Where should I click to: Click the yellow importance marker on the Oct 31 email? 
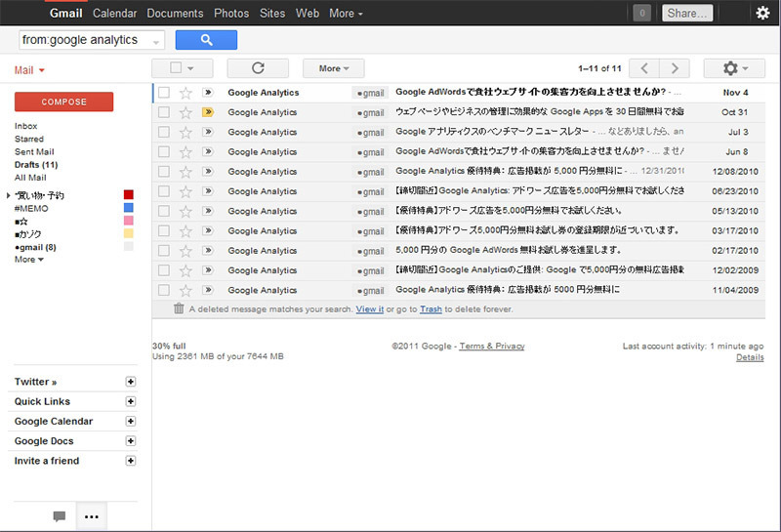click(208, 112)
